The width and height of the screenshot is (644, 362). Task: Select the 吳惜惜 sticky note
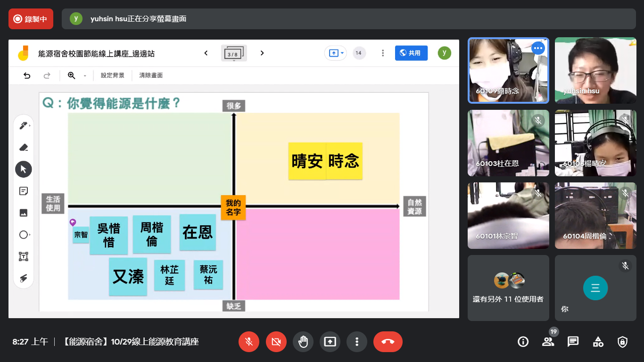tap(109, 235)
